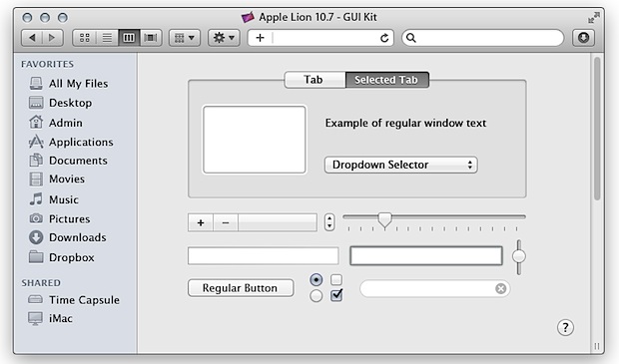The image size is (619, 364).
Task: Open Applications in sidebar
Action: tap(71, 142)
